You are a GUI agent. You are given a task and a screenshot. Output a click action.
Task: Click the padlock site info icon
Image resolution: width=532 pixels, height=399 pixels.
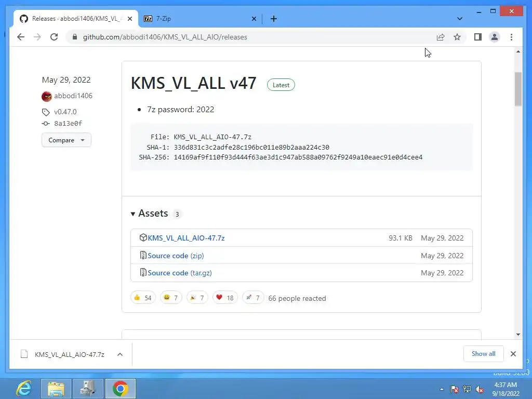(75, 37)
